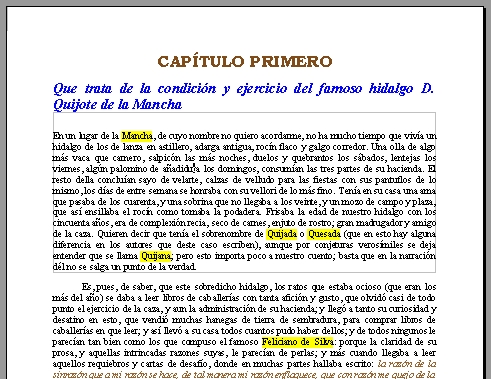Click the word "hanegas" in the second paragraph
This screenshot has height=379, width=491.
(221, 320)
